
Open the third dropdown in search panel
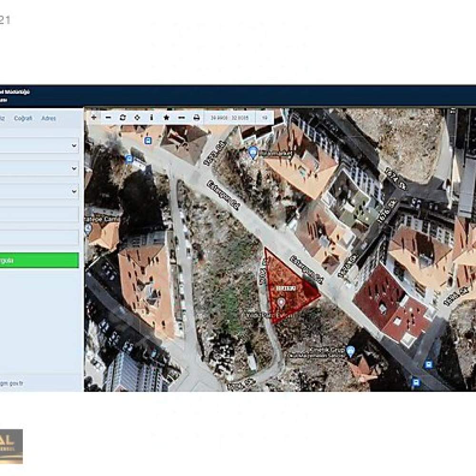(39, 191)
